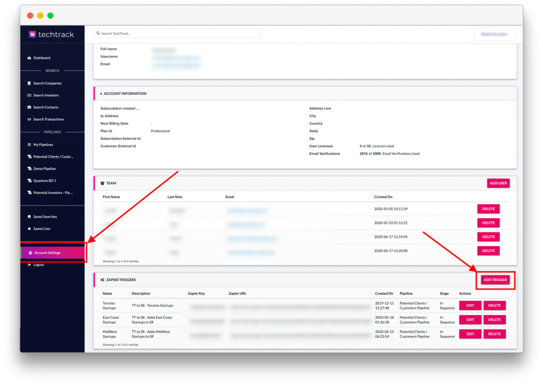This screenshot has height=392, width=543.
Task: Delete the team member created 2020-03-05
Action: pos(488,209)
